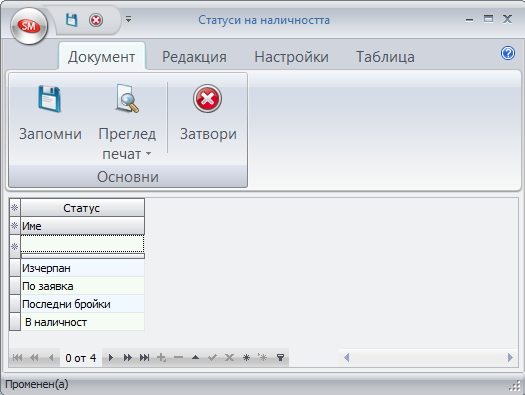Open help via blue question mark icon

coord(508,53)
